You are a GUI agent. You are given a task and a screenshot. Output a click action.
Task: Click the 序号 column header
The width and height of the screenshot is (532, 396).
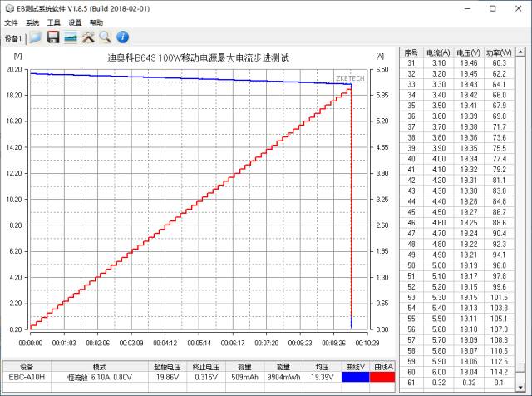point(411,52)
